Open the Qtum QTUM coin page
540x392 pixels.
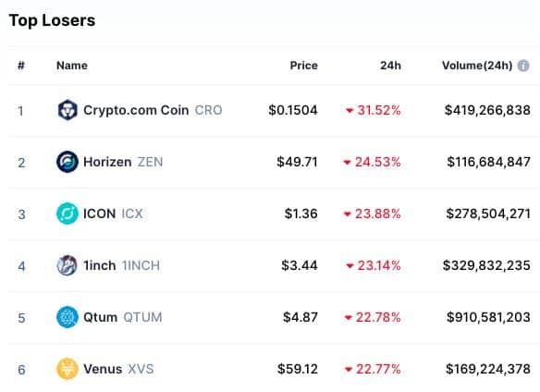point(123,317)
